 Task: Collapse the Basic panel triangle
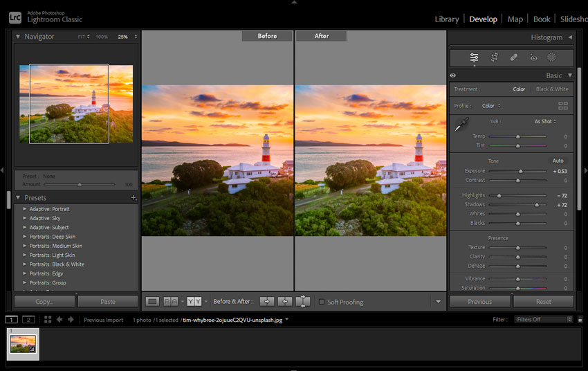coord(570,75)
